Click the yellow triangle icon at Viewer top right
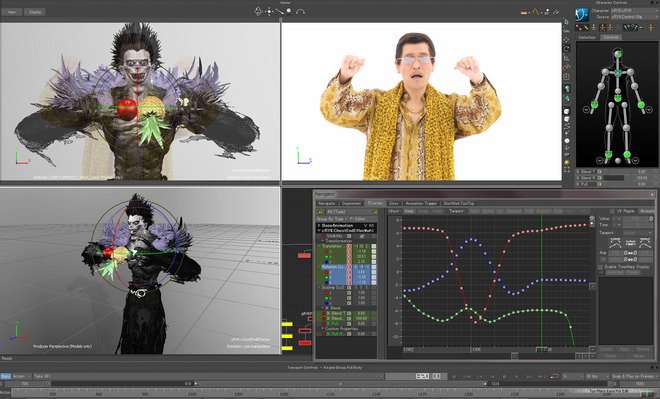This screenshot has height=399, width=660. click(535, 12)
